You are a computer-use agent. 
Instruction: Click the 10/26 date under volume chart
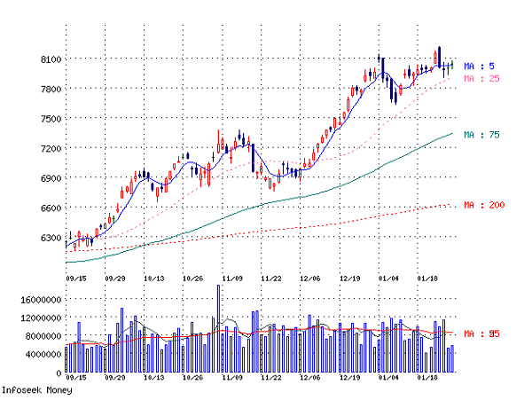tap(192, 378)
